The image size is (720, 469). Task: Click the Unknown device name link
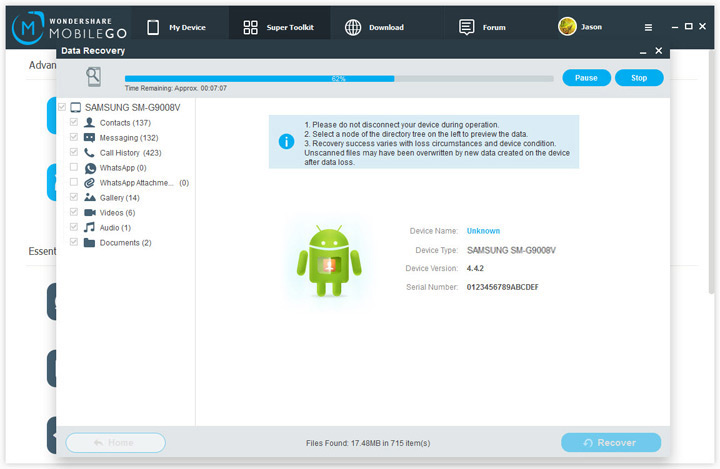(x=483, y=231)
